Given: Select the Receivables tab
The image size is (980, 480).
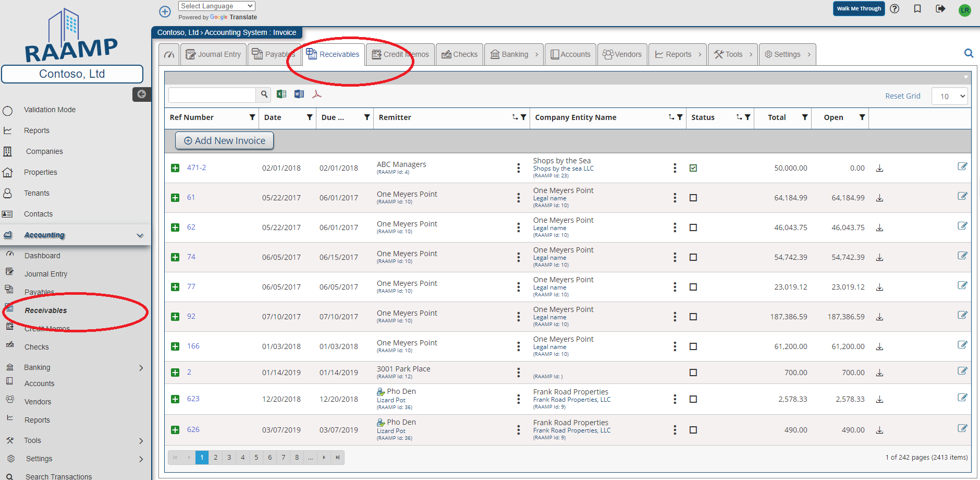Looking at the screenshot, I should click(x=334, y=54).
